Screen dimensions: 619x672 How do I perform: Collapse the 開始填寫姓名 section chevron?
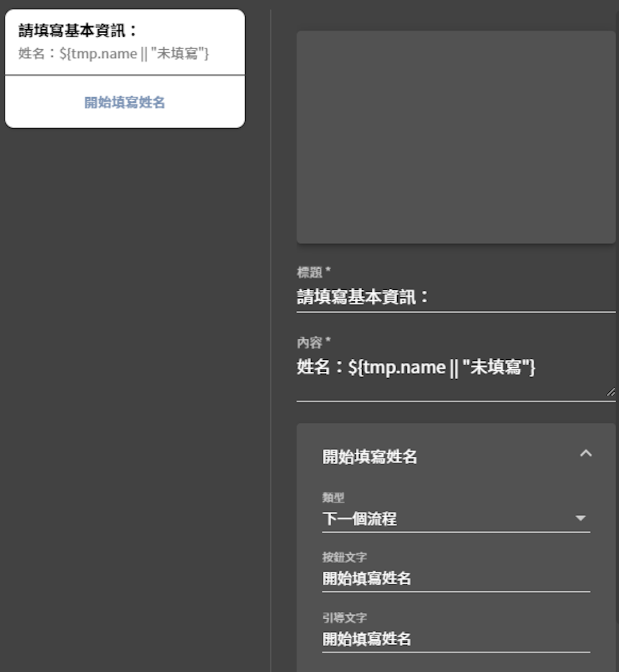(586, 453)
